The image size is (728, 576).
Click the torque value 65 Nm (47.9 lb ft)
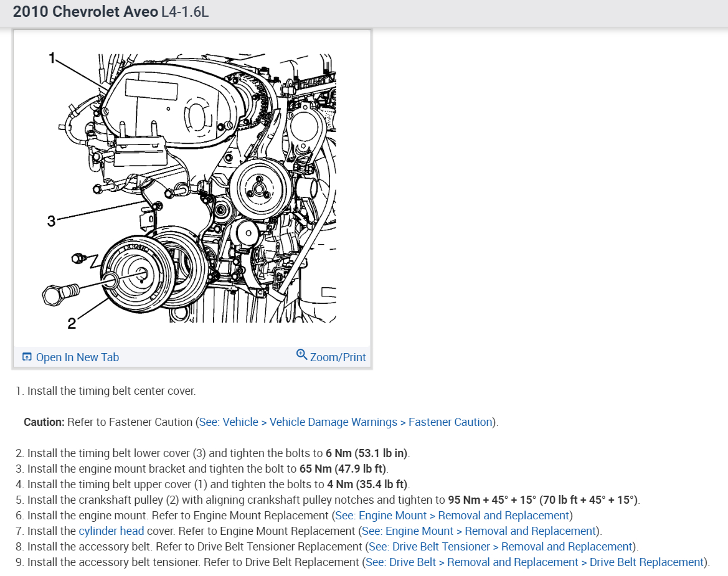[343, 469]
